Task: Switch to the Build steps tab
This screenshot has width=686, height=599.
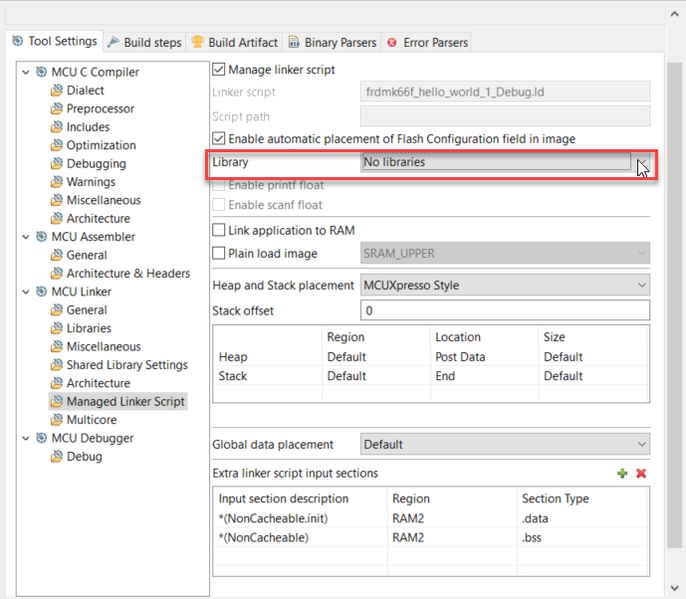Action: [x=144, y=42]
